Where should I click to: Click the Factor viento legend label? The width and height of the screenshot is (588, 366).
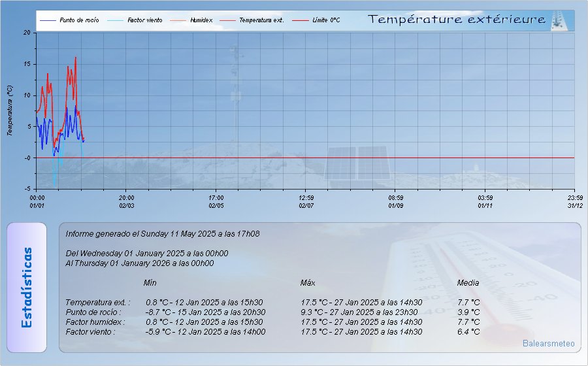145,20
